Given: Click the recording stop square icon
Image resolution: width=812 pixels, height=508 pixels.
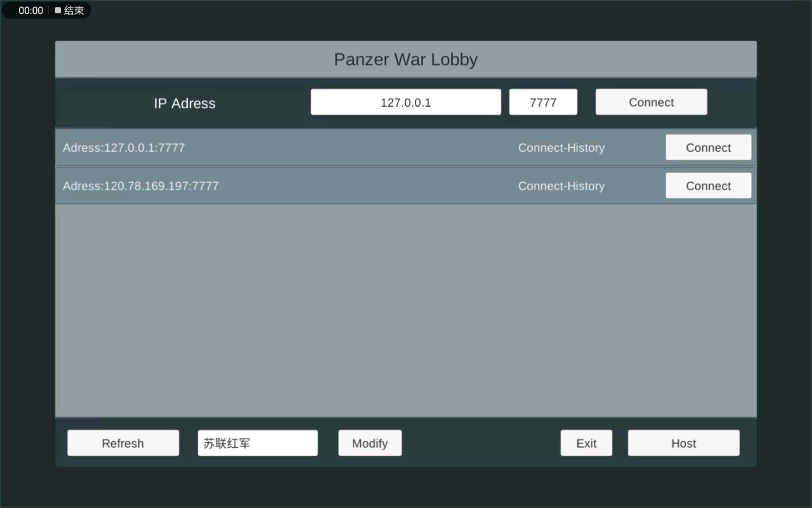Looking at the screenshot, I should point(58,10).
